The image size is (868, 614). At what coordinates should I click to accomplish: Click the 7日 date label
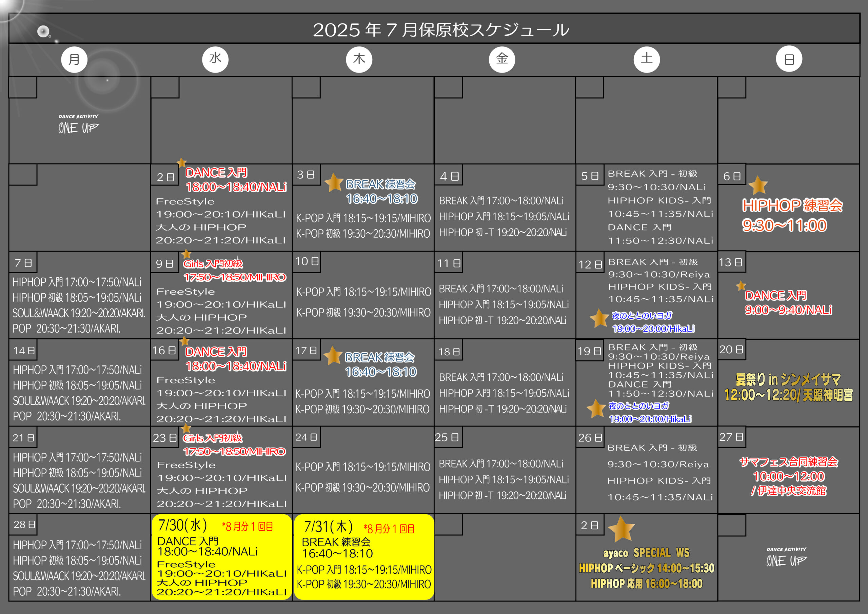(x=23, y=263)
